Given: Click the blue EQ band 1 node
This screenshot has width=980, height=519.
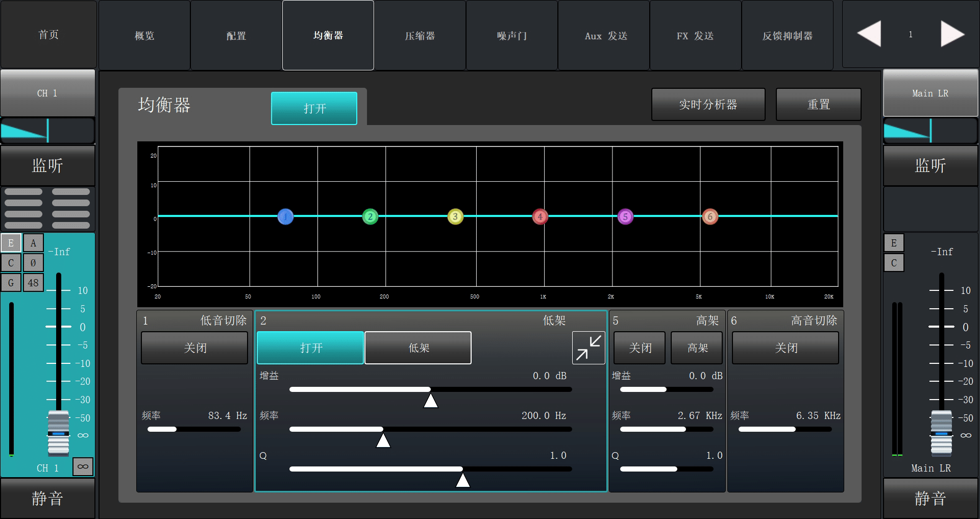Looking at the screenshot, I should tap(285, 216).
